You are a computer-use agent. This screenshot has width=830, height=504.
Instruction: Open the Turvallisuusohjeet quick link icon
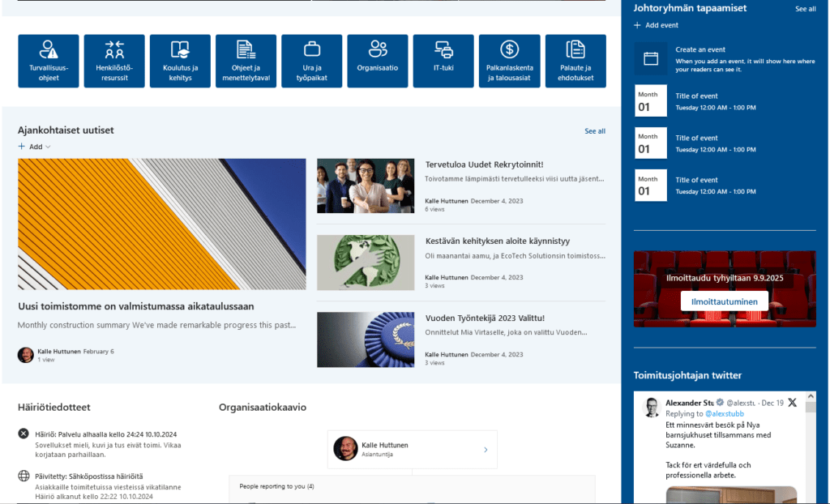point(48,61)
